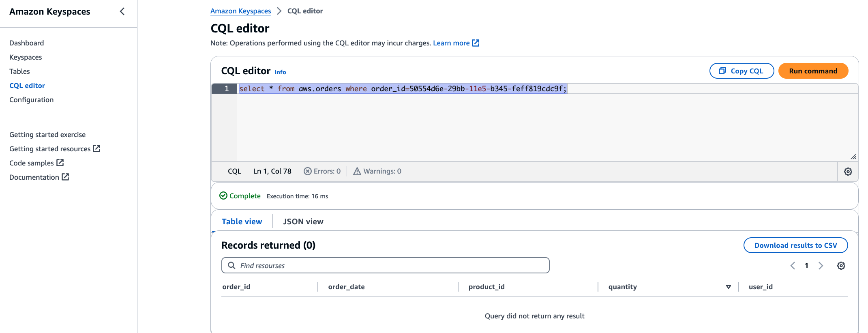Switch to JSON view tab
Screen dimensions: 868x333
pyautogui.click(x=303, y=221)
